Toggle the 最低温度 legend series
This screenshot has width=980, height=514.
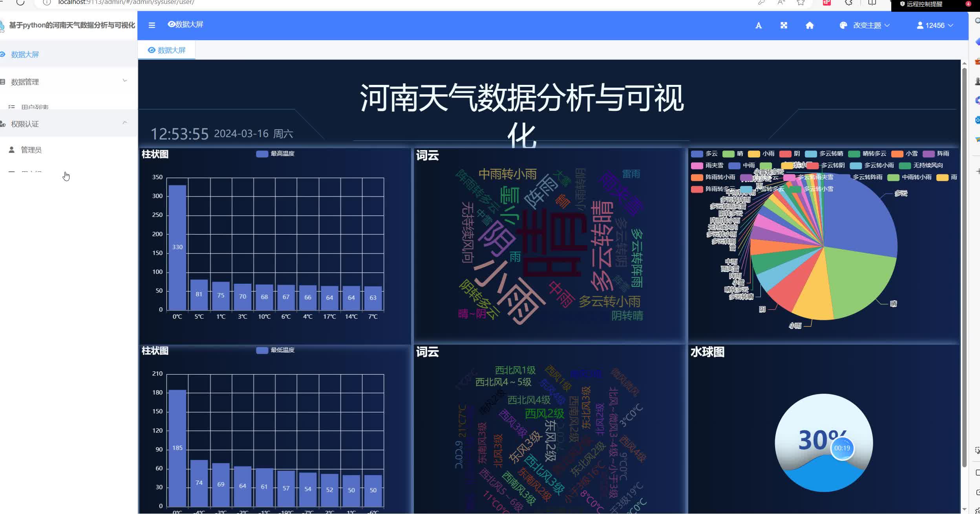[262, 350]
